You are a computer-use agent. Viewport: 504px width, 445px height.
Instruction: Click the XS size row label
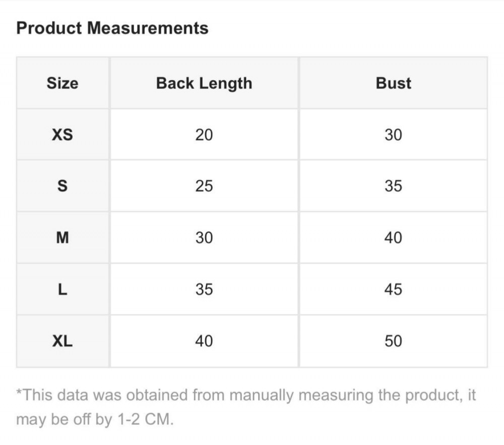point(62,135)
